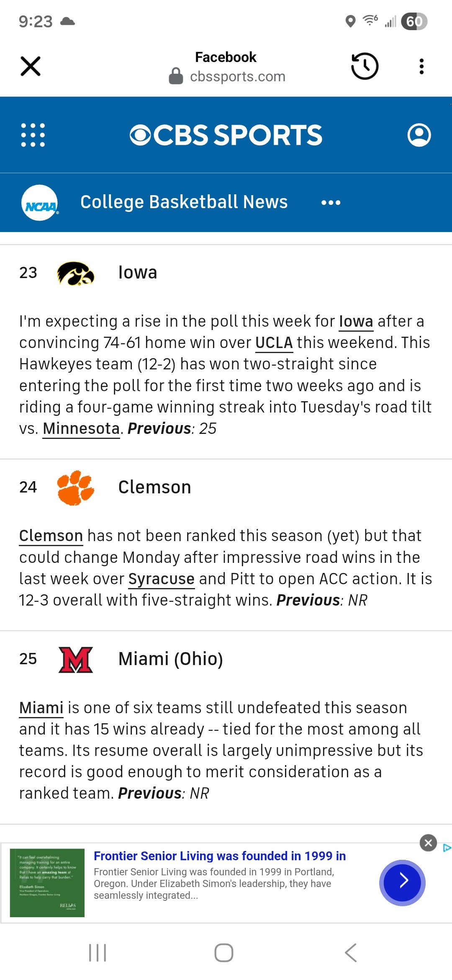452x980 pixels.
Task: Open the user account profile icon
Action: click(x=419, y=135)
